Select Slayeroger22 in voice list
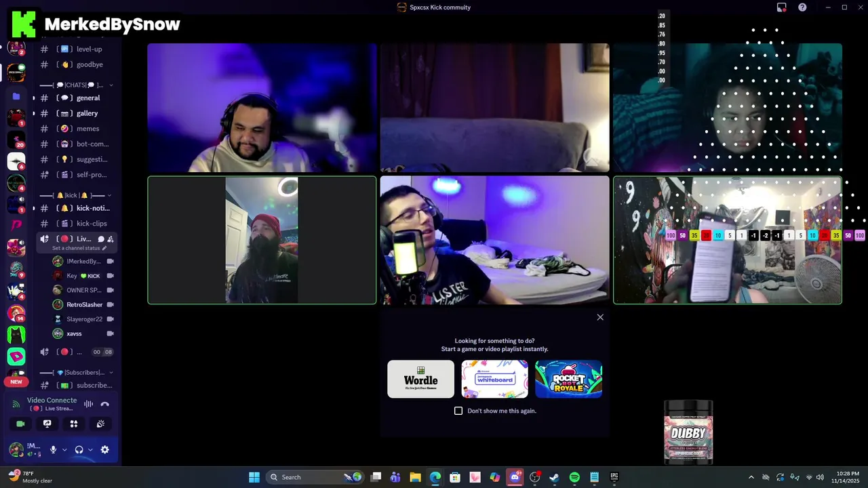This screenshot has width=868, height=488. (83, 319)
